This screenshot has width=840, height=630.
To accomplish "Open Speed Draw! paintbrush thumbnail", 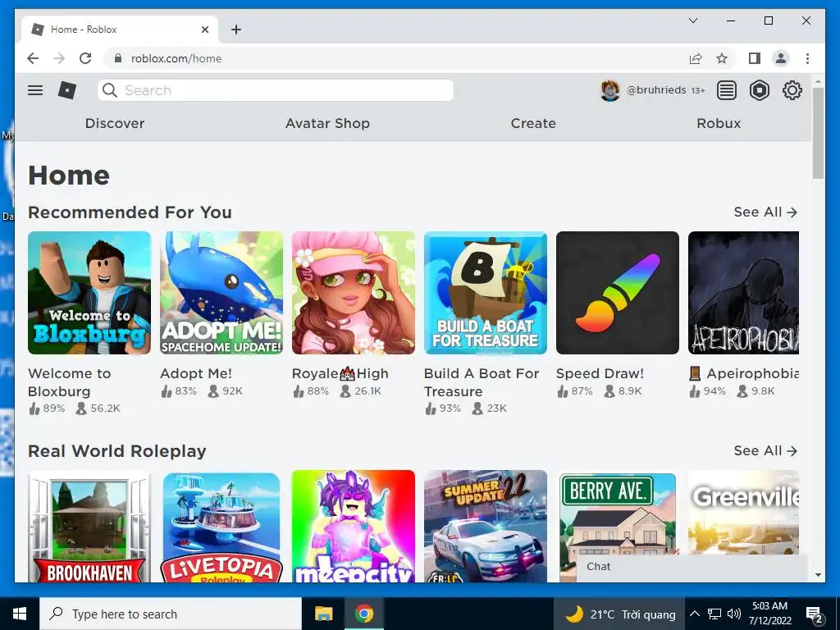I will (617, 293).
